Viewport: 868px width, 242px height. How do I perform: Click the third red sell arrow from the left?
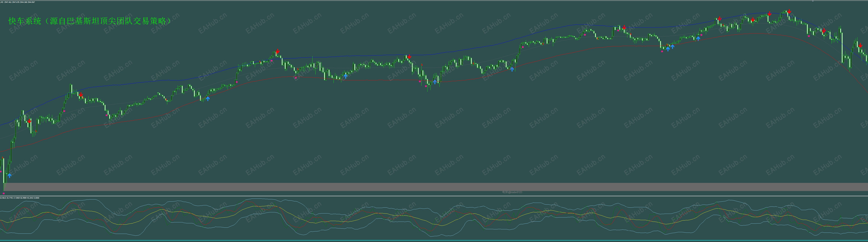click(x=277, y=52)
